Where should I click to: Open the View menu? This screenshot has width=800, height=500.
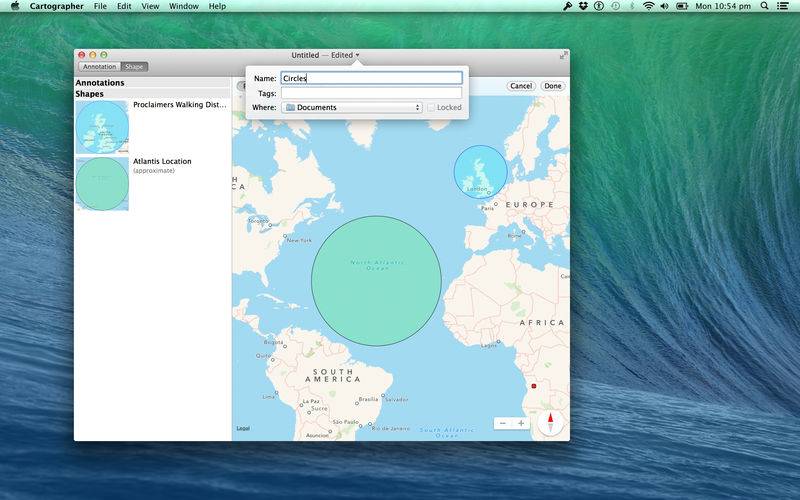(150, 6)
